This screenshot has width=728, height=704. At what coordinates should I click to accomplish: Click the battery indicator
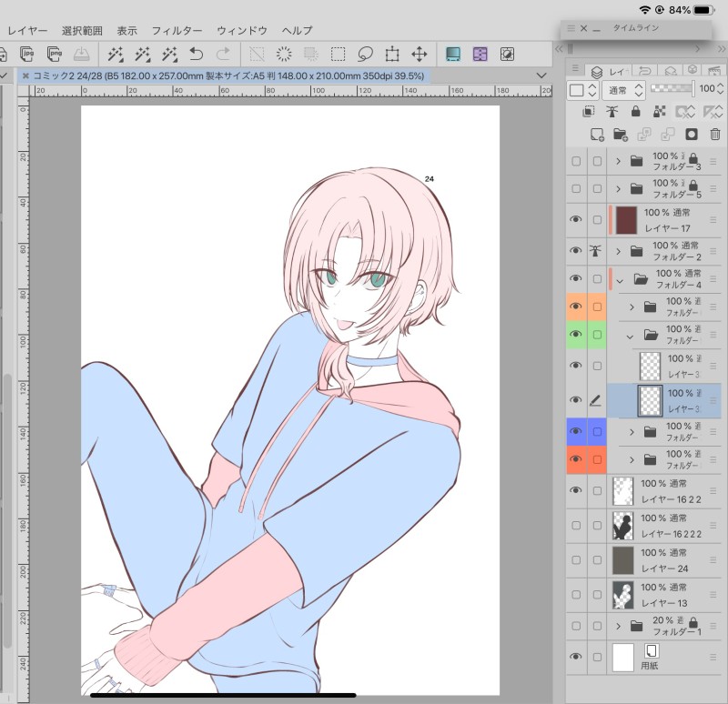click(703, 10)
